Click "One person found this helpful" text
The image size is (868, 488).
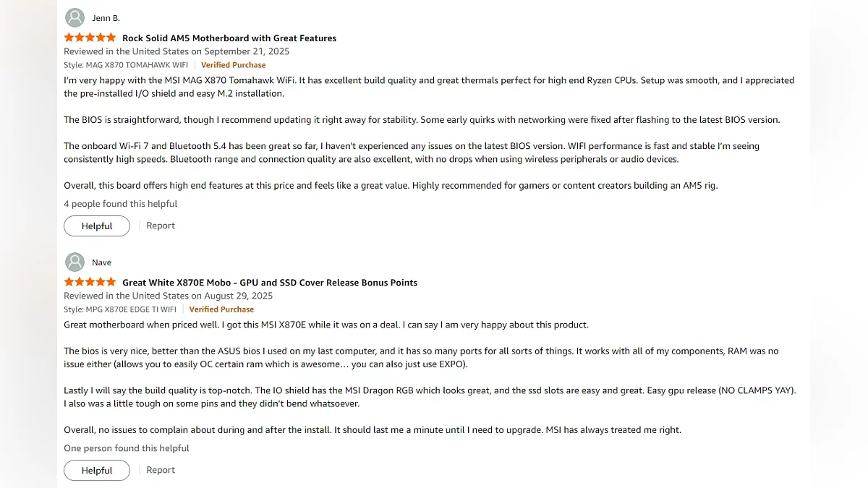[127, 448]
